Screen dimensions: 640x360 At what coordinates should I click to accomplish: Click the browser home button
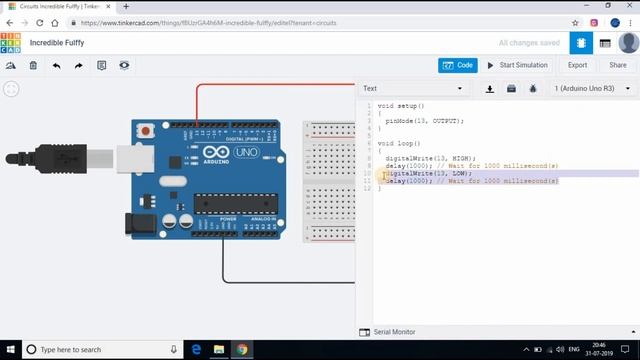point(55,23)
